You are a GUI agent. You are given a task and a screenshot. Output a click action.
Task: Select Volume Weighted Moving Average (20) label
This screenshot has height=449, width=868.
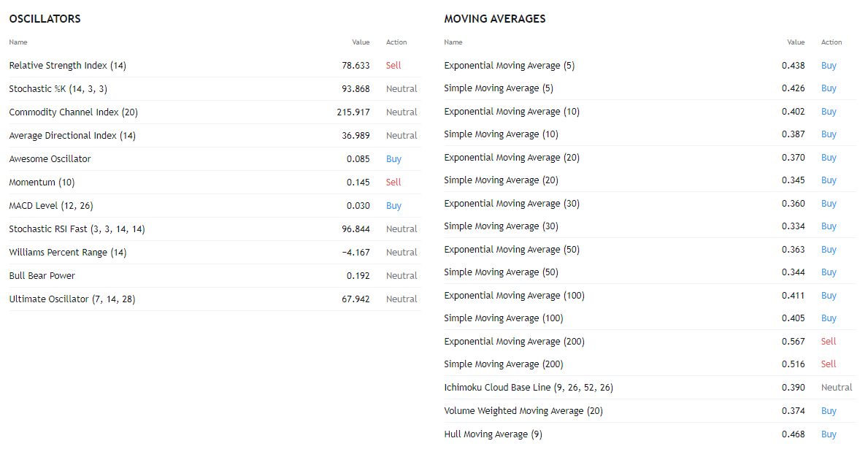(x=523, y=410)
